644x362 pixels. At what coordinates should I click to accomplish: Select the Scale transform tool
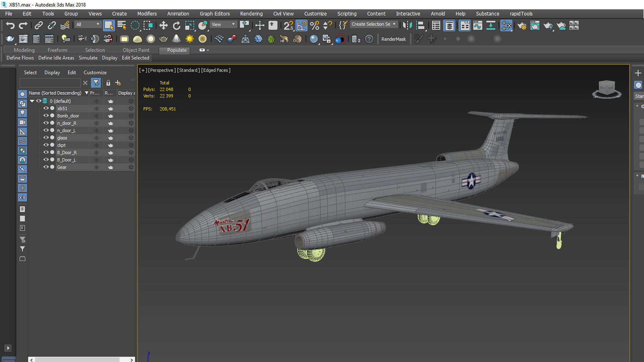click(190, 25)
